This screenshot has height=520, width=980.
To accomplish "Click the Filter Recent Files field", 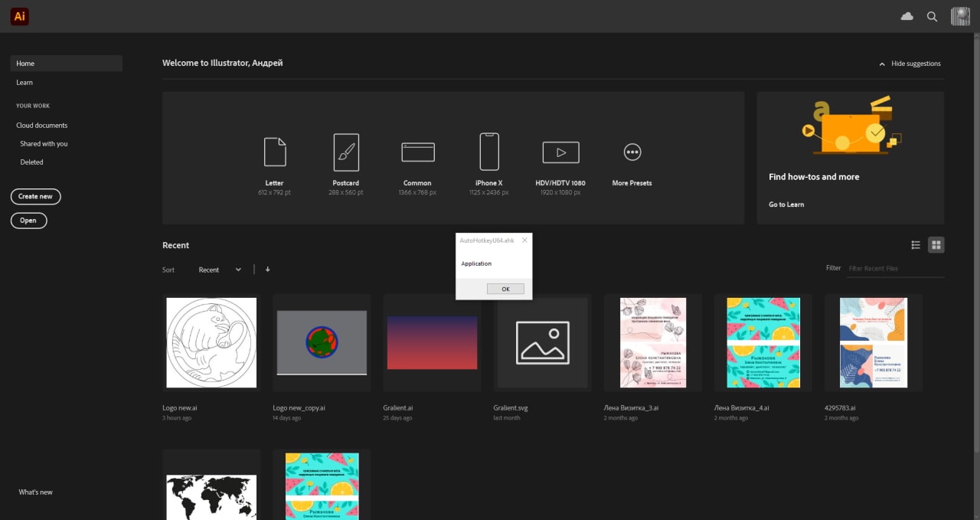I will coord(894,269).
